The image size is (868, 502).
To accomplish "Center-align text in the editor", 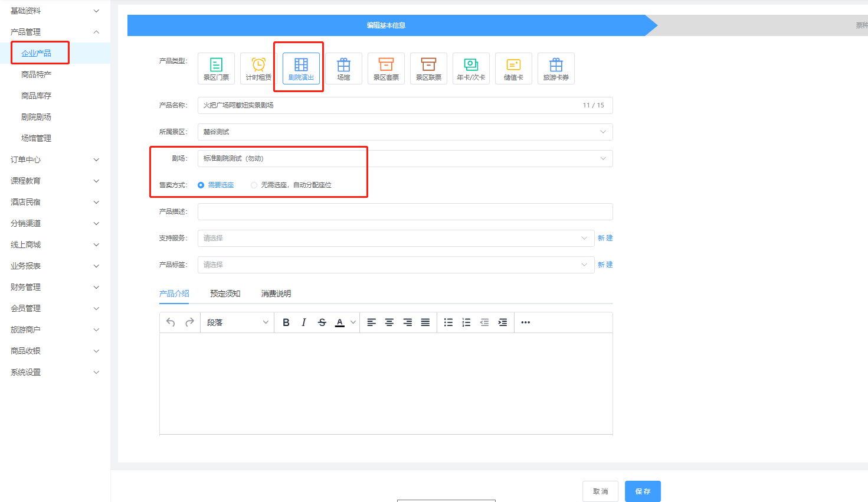I will click(389, 322).
